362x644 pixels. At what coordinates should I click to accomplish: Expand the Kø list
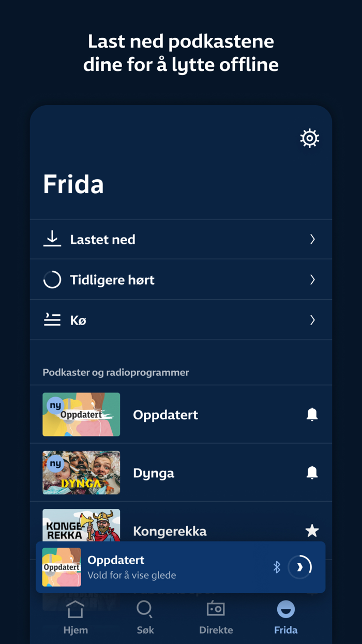click(x=312, y=319)
